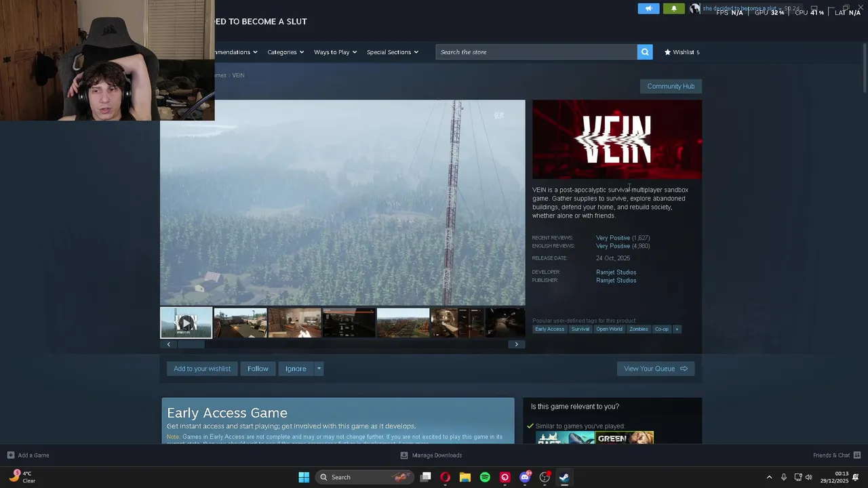The width and height of the screenshot is (868, 488).
Task: Click the Steam account avatar picture
Action: (694, 9)
